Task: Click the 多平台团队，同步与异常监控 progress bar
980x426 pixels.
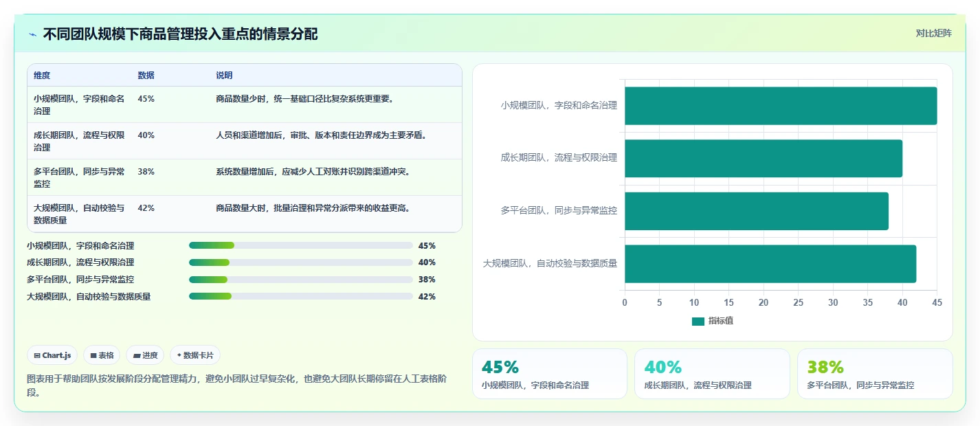Action: pos(301,280)
